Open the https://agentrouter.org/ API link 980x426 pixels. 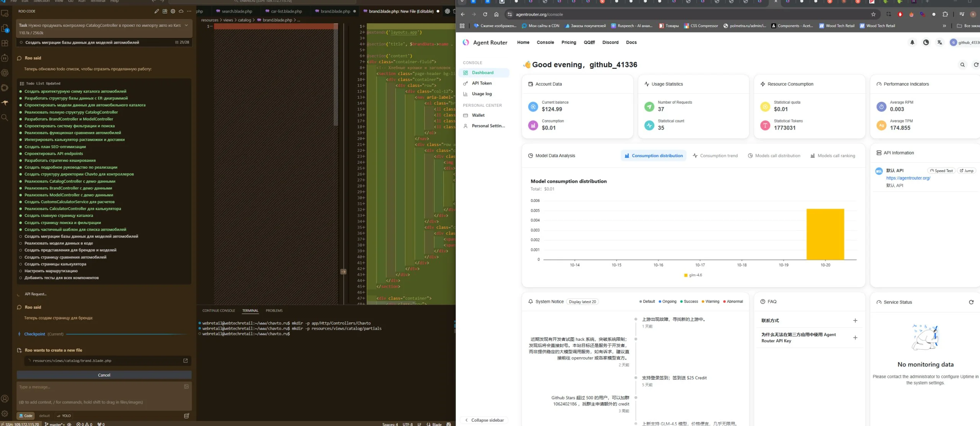(x=908, y=178)
